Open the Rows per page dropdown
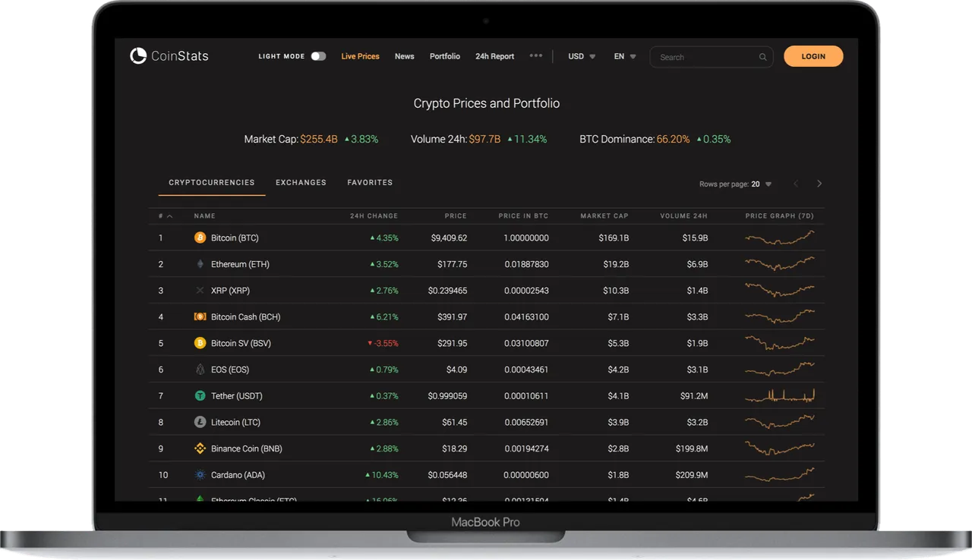Viewport: 972px width, 560px height. click(x=735, y=184)
